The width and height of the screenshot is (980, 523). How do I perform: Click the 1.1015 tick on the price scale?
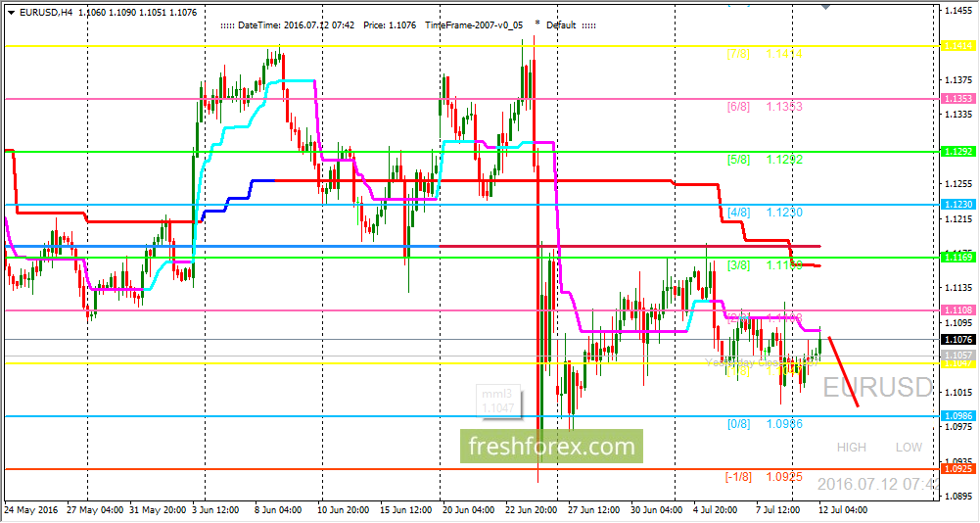click(958, 392)
